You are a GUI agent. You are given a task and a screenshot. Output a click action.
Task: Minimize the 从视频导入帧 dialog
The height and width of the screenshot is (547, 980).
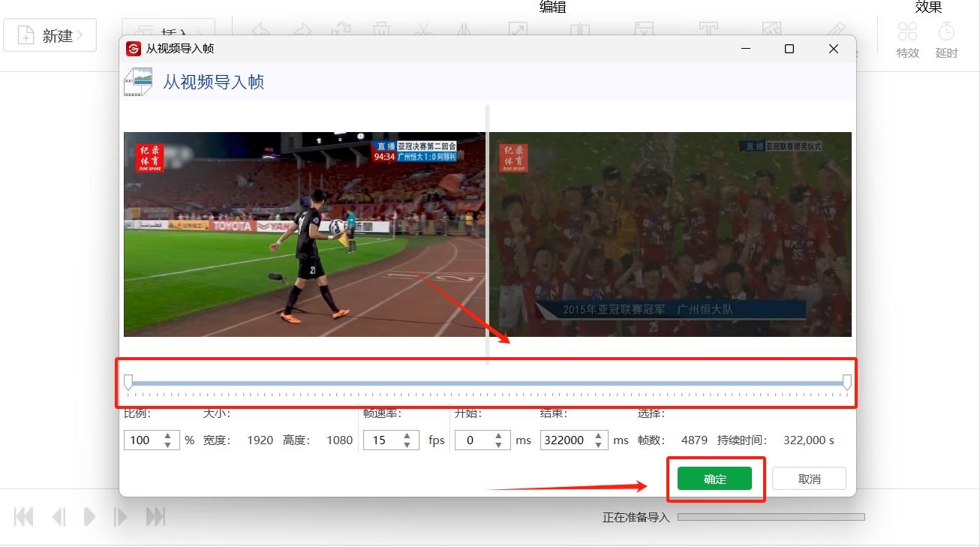click(746, 49)
